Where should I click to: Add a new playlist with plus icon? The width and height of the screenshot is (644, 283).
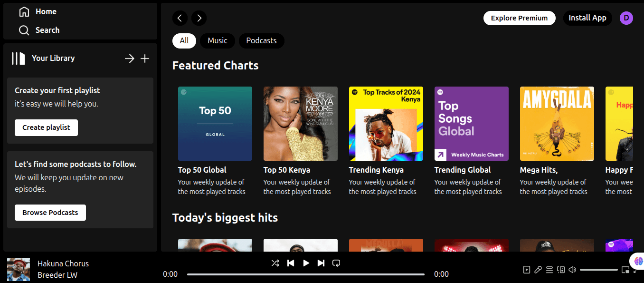(145, 59)
